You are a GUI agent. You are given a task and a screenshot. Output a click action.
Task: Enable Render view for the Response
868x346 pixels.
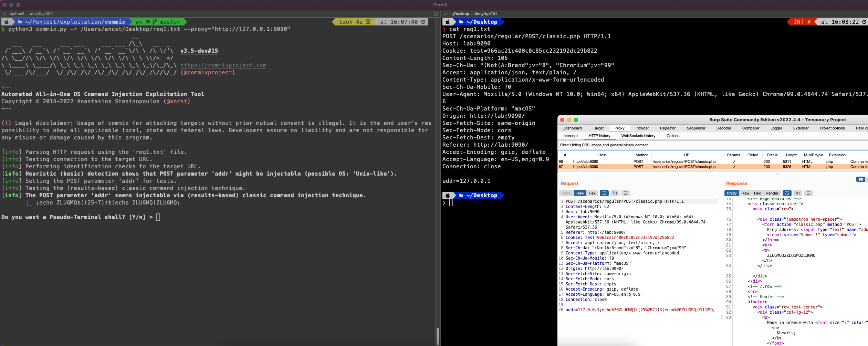tap(772, 193)
